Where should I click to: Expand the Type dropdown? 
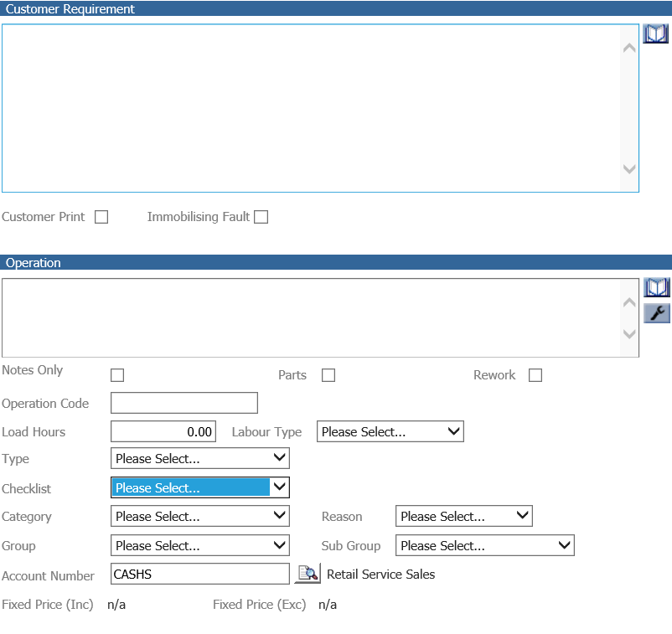coord(200,458)
